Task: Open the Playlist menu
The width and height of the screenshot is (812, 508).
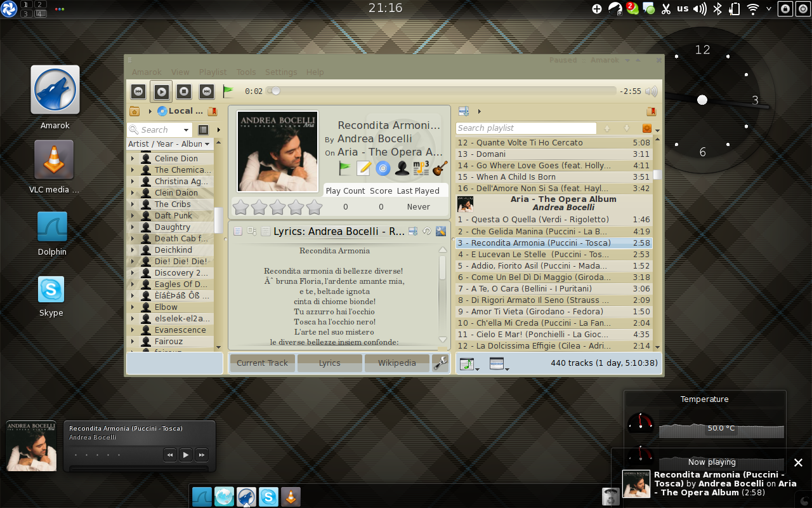Action: click(213, 72)
